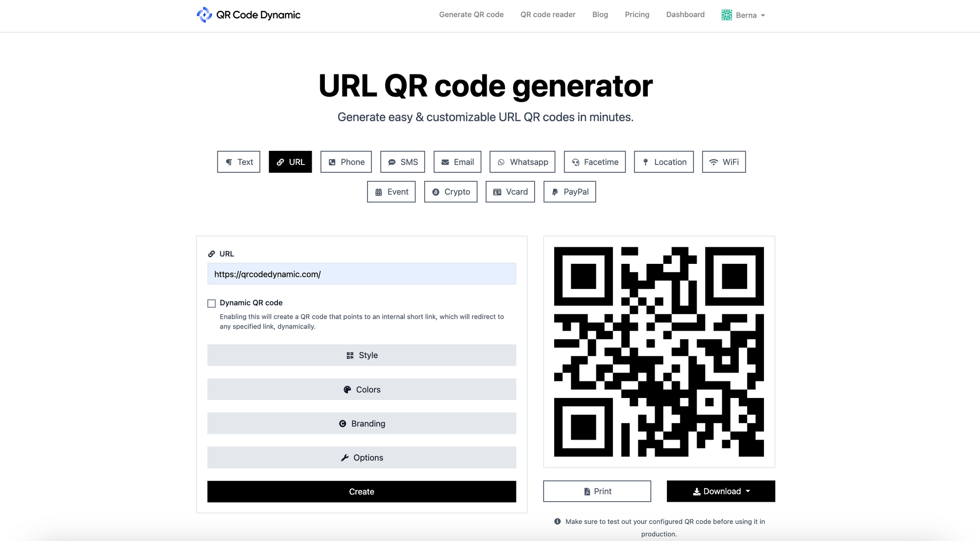Click the Crypto QR code type icon
The height and width of the screenshot is (541, 980).
click(437, 191)
